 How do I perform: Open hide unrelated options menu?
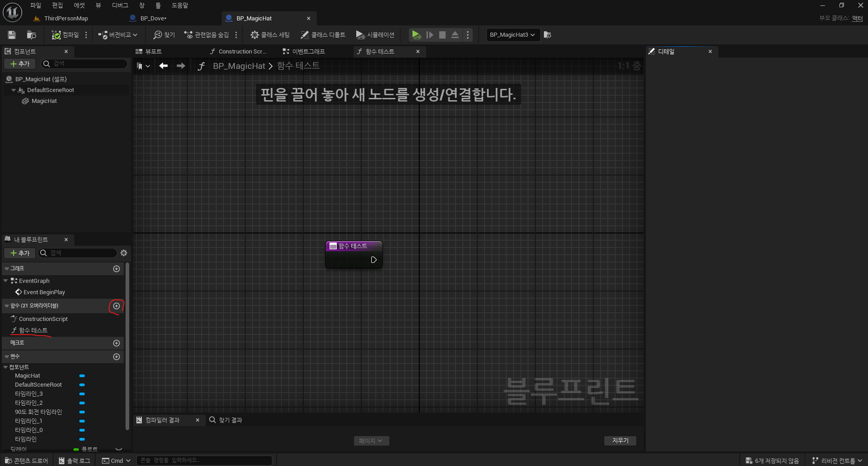tap(236, 35)
